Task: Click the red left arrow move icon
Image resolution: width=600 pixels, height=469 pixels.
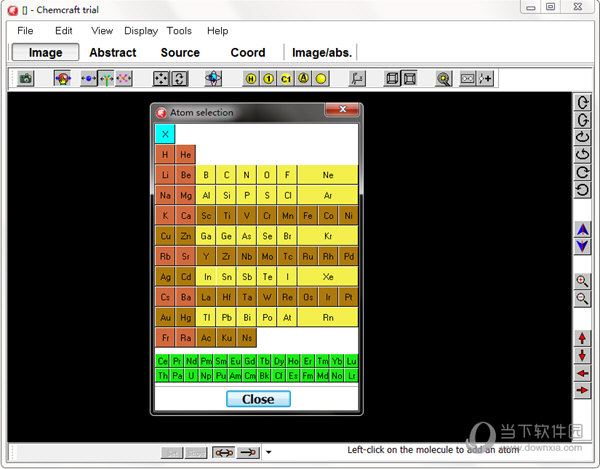Action: click(x=582, y=373)
